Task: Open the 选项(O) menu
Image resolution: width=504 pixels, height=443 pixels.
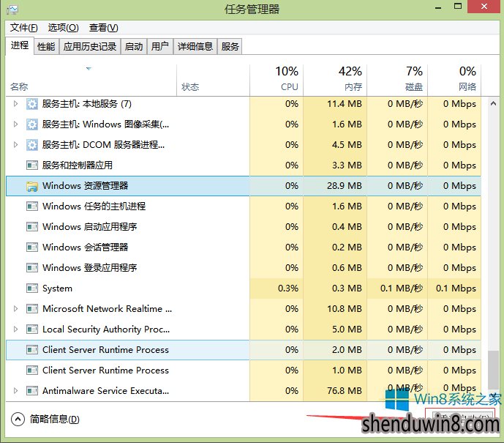Action: [x=64, y=28]
